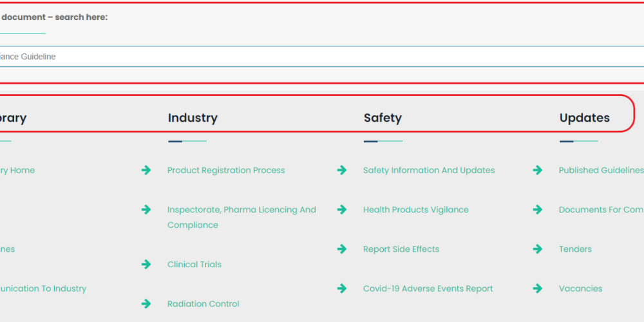The image size is (644, 322).
Task: Click arrow icon beside Inspectorate, Pharma Licencing
Action: (x=146, y=209)
